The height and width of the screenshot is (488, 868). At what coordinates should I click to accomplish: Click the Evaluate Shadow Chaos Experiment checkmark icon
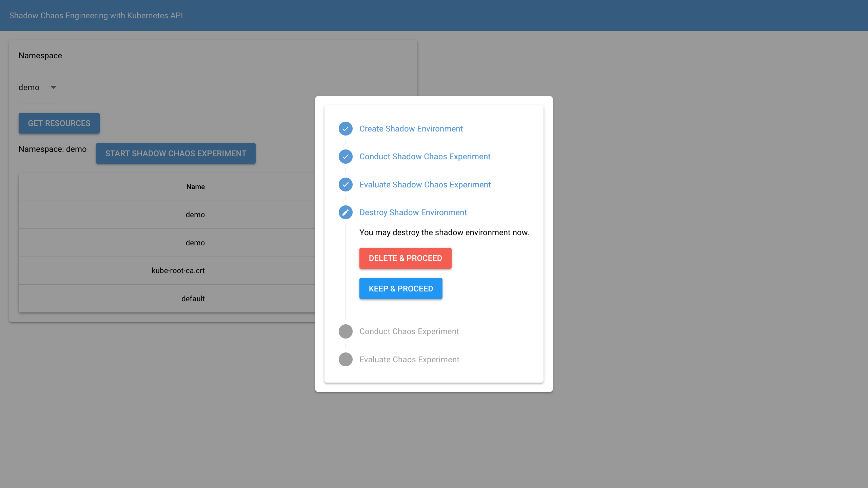pos(346,185)
